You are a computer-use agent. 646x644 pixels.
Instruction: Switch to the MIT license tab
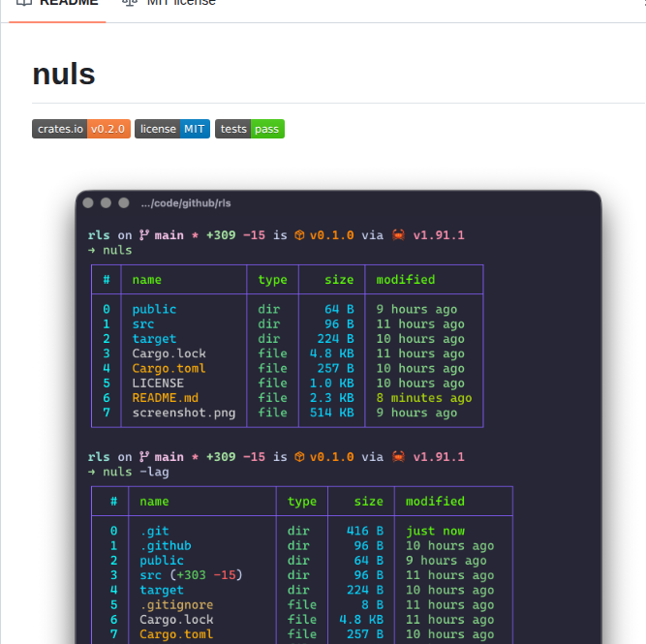coord(169,3)
